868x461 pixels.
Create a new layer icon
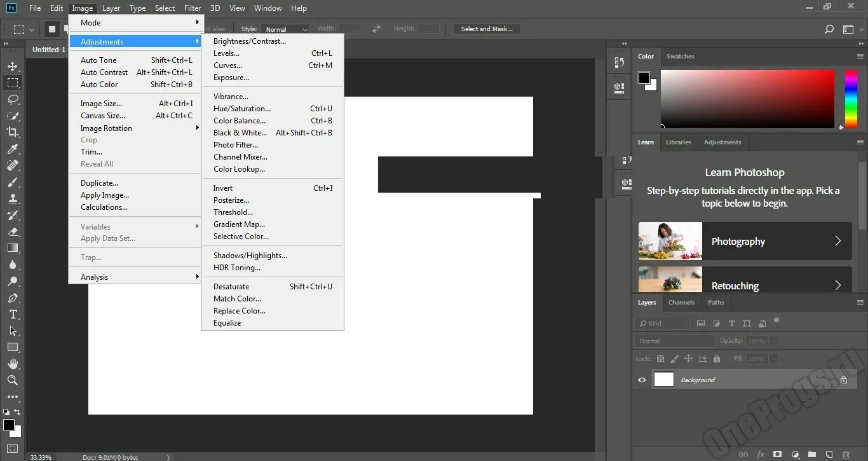point(829,455)
